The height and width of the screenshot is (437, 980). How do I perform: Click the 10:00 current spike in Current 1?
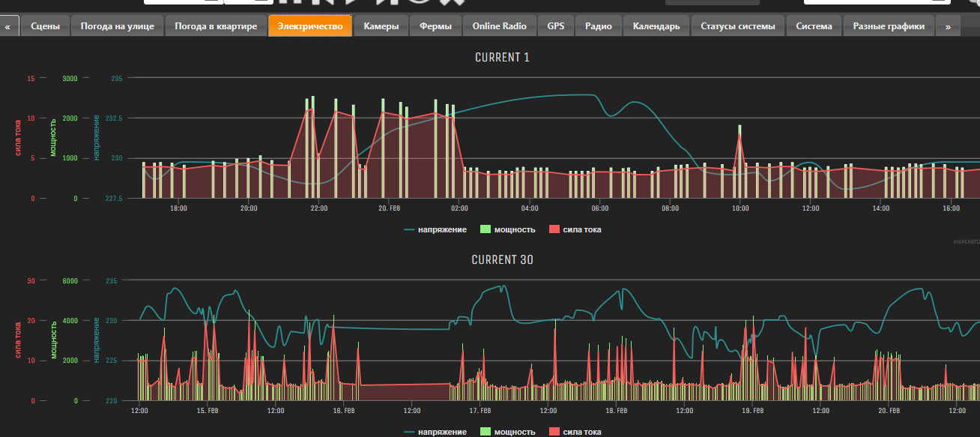[739, 136]
